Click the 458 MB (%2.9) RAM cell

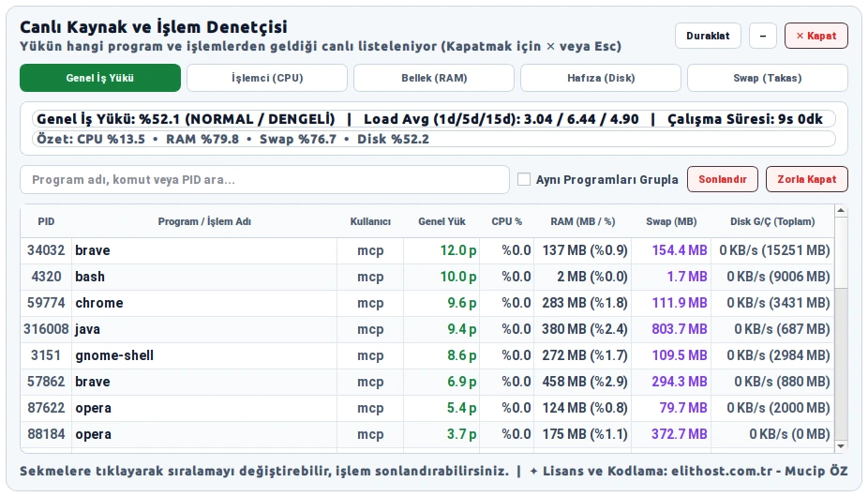click(x=585, y=382)
